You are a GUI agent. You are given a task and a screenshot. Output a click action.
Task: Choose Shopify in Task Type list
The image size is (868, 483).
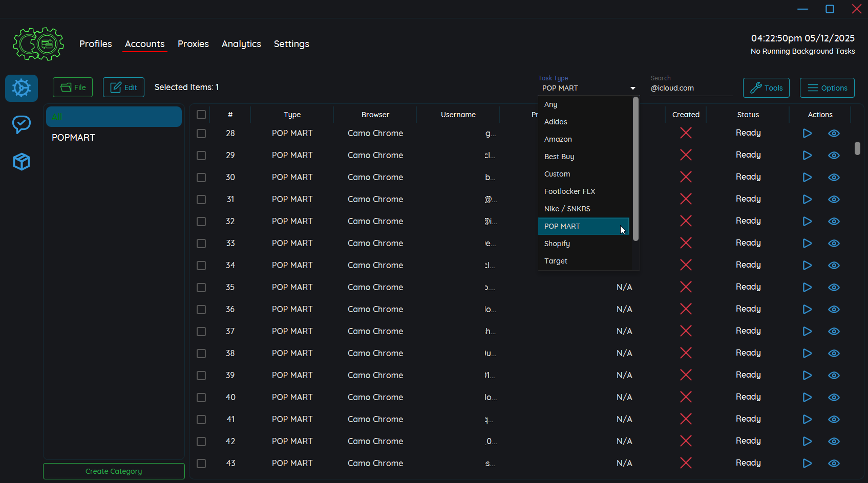click(x=585, y=244)
